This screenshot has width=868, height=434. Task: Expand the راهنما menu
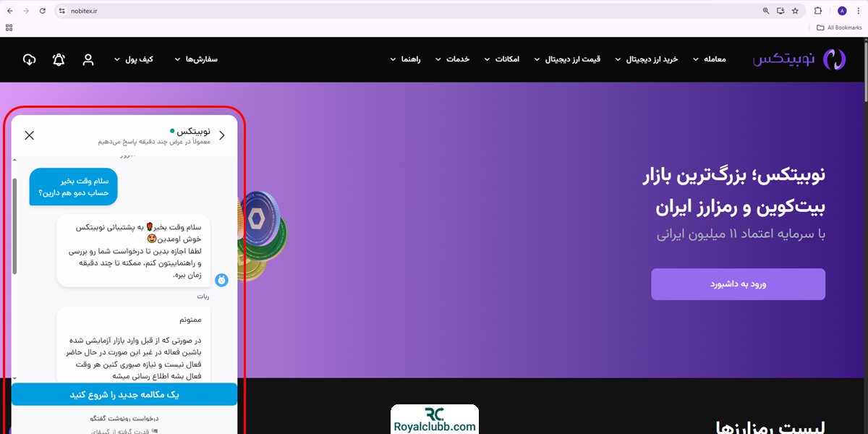coord(405,59)
